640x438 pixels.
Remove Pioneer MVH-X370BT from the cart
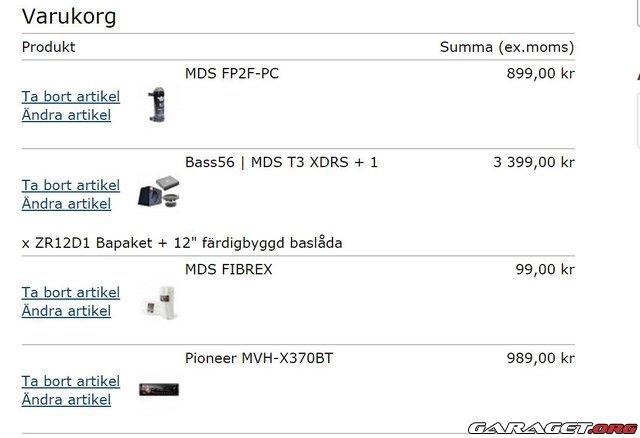[70, 381]
